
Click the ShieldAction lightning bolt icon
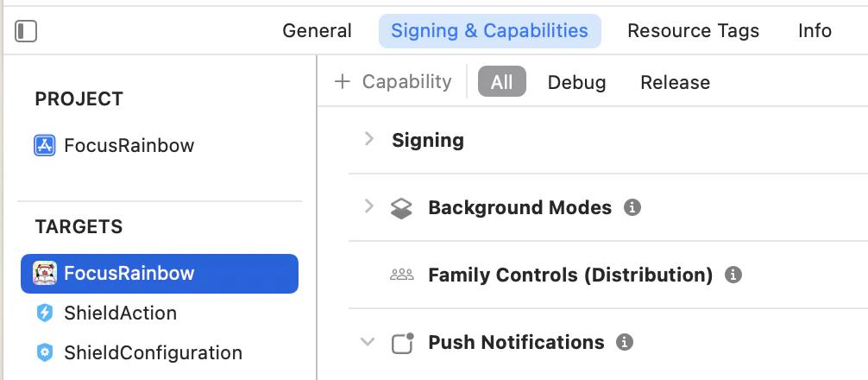(45, 313)
